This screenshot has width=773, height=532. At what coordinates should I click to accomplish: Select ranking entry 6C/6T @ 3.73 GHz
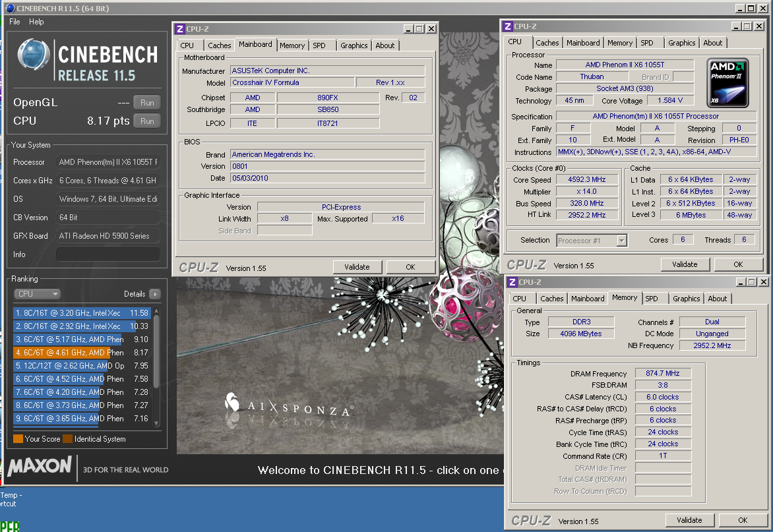pos(82,405)
